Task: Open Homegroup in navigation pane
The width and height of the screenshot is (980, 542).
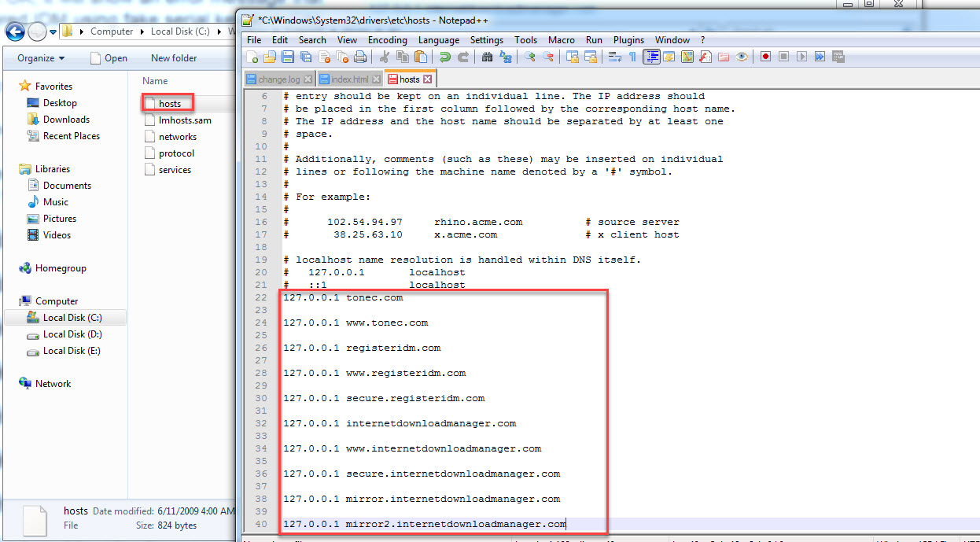Action: coord(53,268)
